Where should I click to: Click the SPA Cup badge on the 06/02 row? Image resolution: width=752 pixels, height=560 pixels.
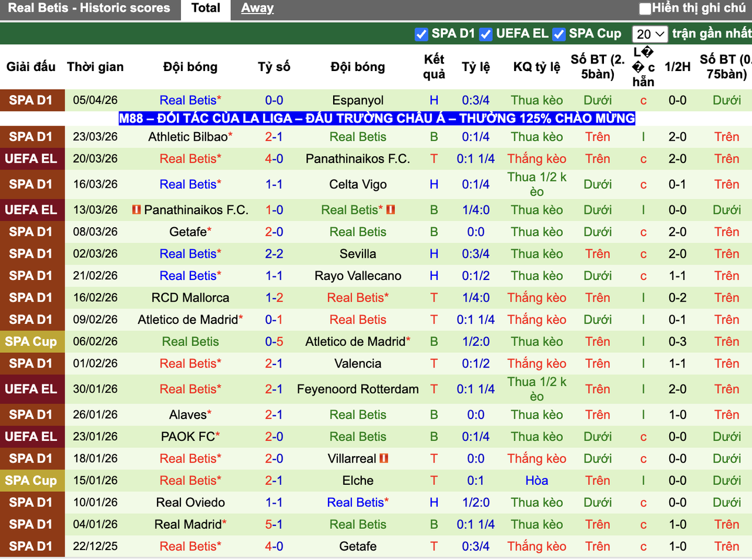tap(32, 341)
